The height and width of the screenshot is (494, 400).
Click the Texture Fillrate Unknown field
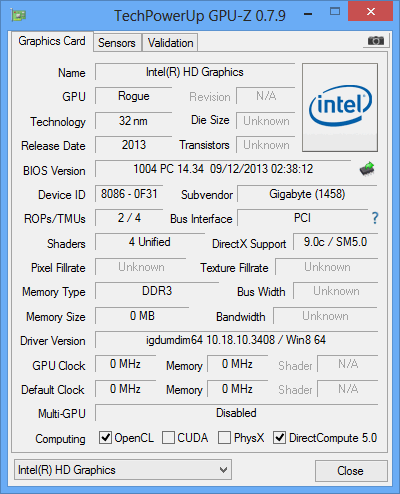tap(327, 267)
